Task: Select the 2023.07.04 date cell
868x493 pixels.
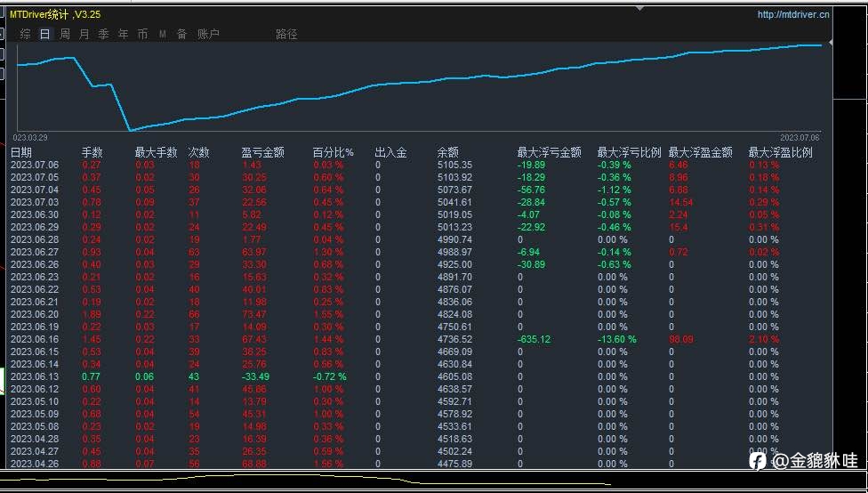Action: pos(35,190)
